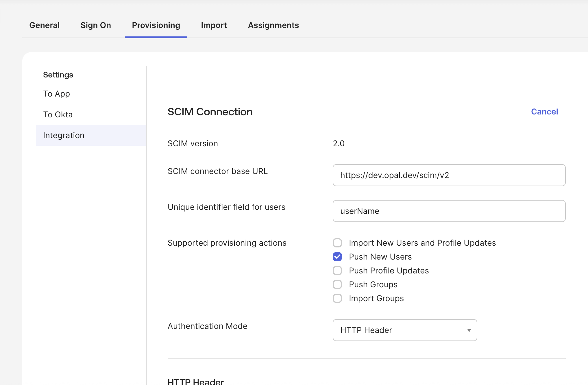Check Push Profile Updates option
Image resolution: width=588 pixels, height=385 pixels.
pyautogui.click(x=337, y=271)
